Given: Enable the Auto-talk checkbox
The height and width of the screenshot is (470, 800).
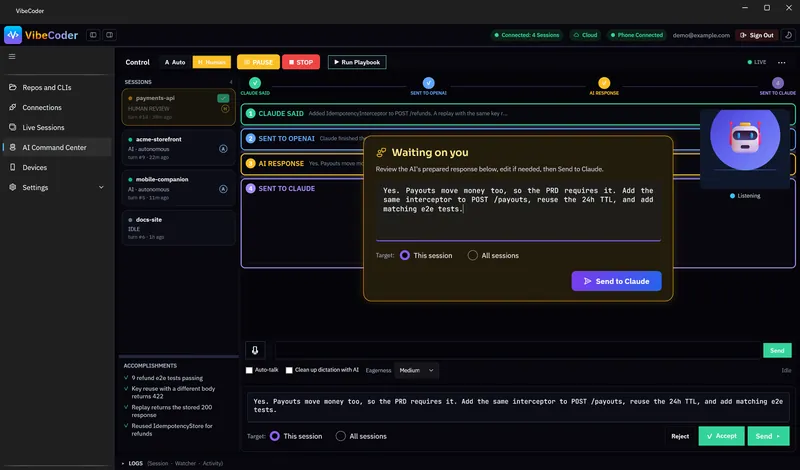Looking at the screenshot, I should pos(249,370).
